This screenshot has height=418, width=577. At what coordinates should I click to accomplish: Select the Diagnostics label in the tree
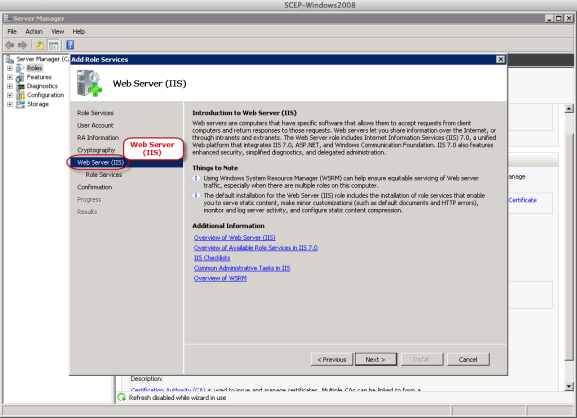coord(42,86)
